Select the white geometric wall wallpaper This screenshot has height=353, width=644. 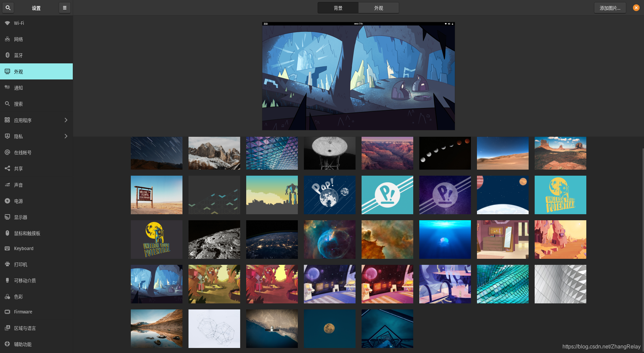[560, 284]
